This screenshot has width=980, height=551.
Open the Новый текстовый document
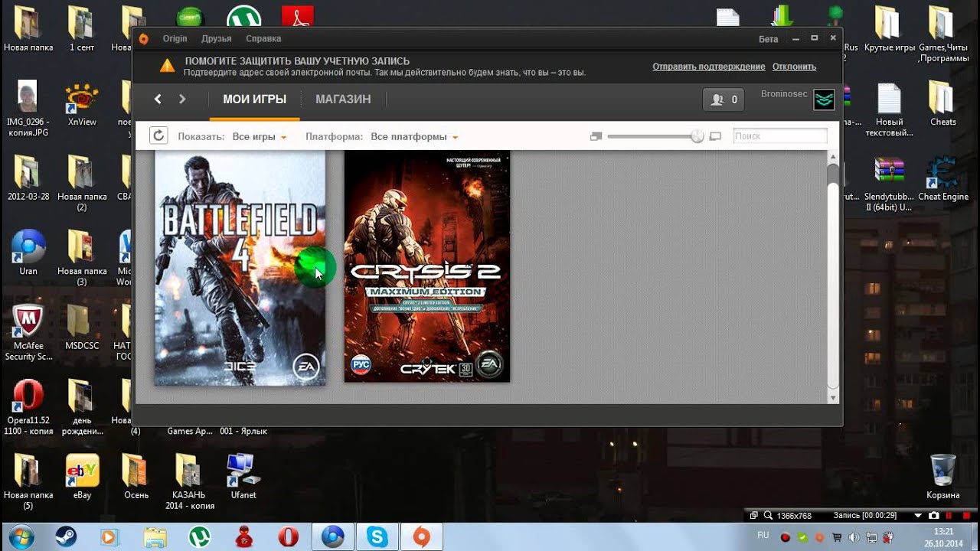click(889, 109)
